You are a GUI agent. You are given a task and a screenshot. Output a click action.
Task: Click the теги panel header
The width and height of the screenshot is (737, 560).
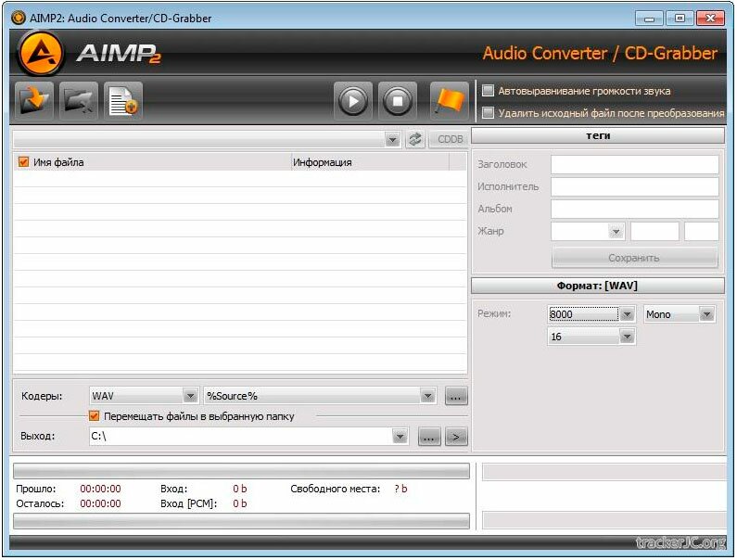coord(598,136)
